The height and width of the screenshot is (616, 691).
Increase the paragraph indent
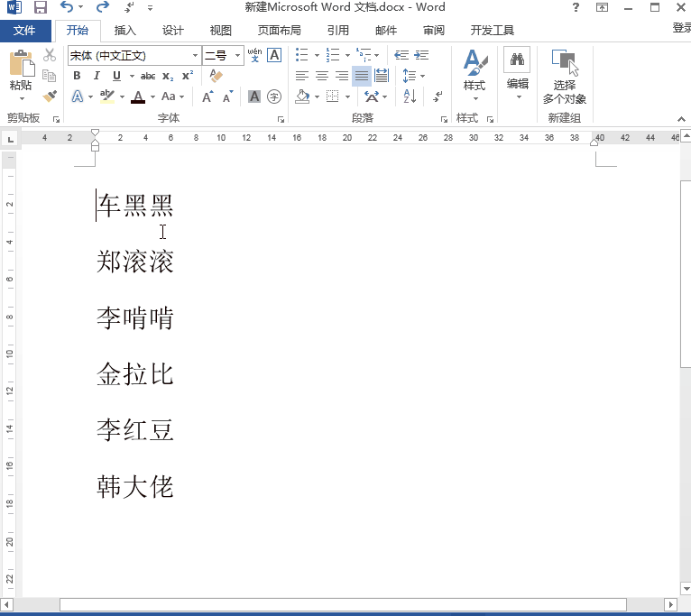422,55
